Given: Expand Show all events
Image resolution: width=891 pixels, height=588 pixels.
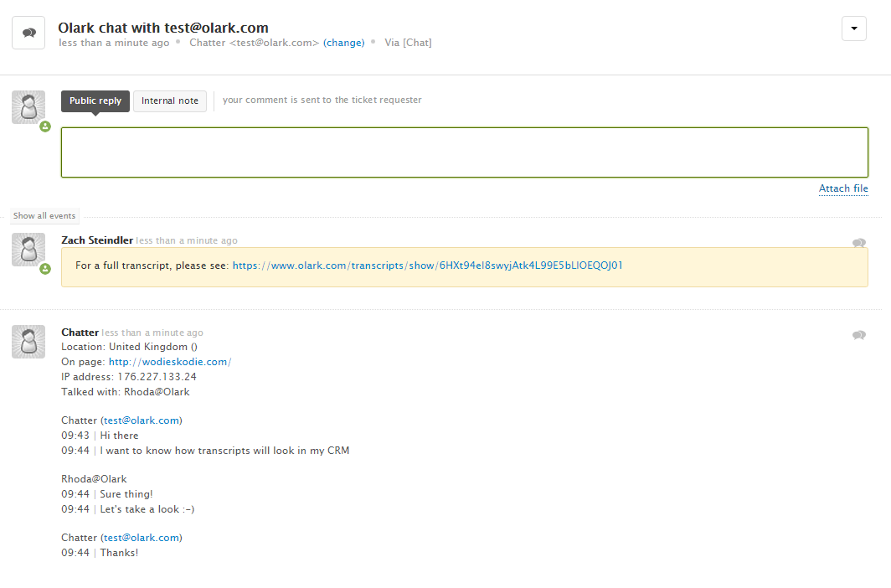Looking at the screenshot, I should click(44, 216).
